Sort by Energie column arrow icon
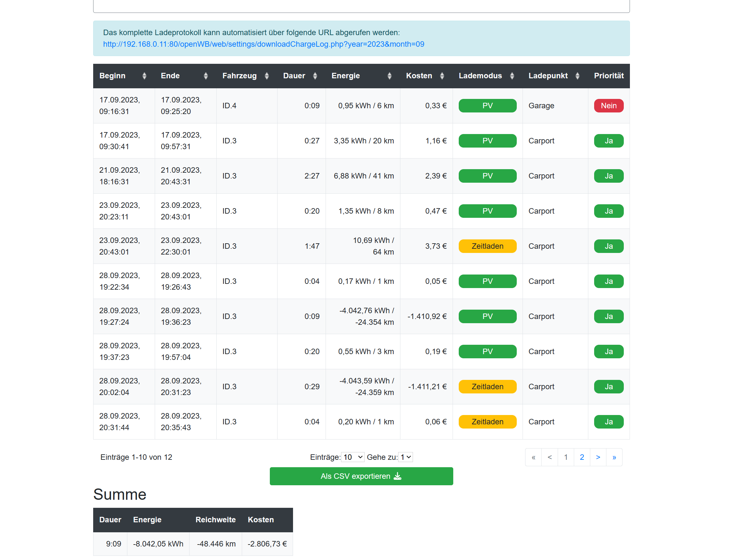745x560 pixels. 389,76
